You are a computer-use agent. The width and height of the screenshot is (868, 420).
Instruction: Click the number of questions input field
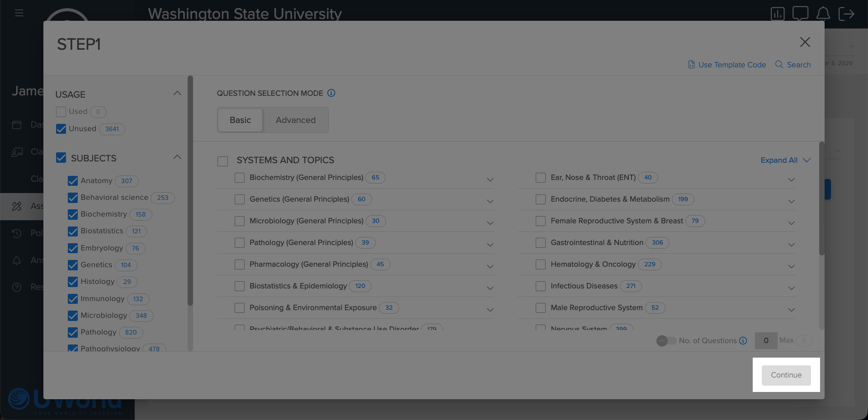click(766, 340)
